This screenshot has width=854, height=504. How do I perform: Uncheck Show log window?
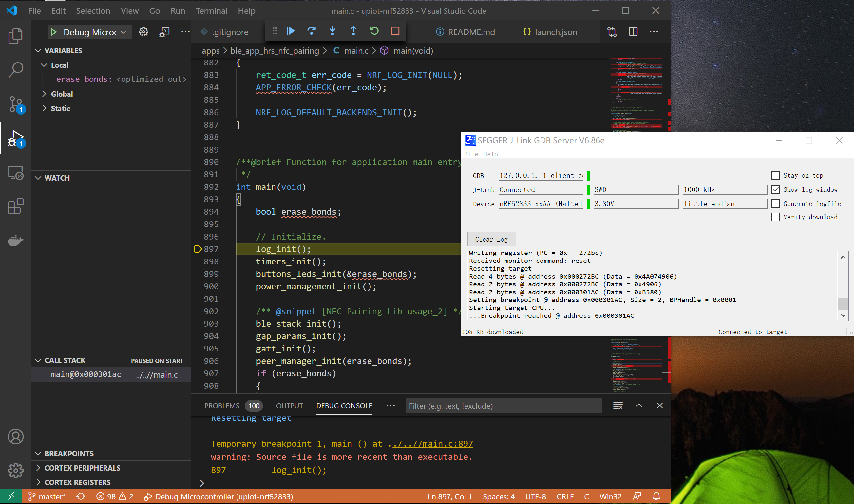[775, 189]
